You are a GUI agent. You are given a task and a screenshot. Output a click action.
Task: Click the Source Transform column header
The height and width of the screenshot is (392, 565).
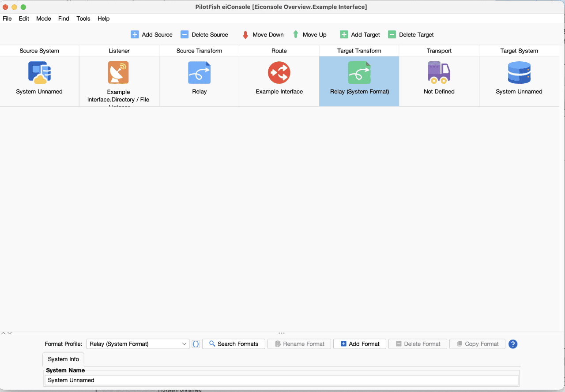[x=199, y=51]
